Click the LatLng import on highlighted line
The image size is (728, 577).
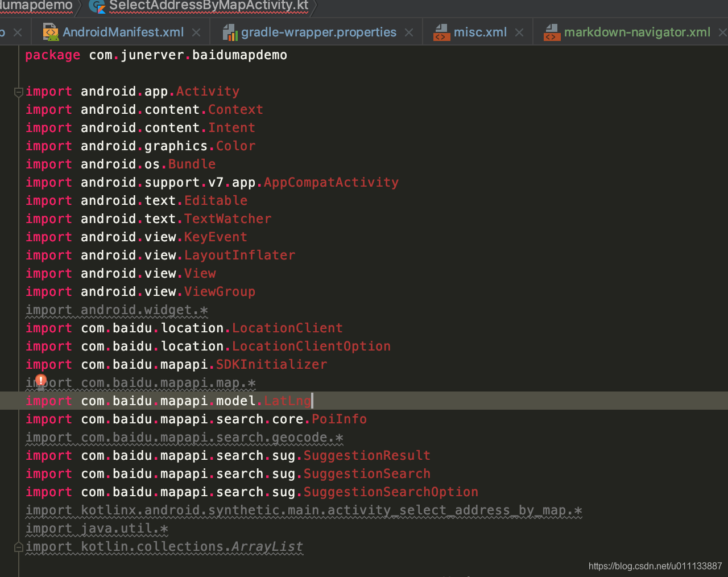168,401
